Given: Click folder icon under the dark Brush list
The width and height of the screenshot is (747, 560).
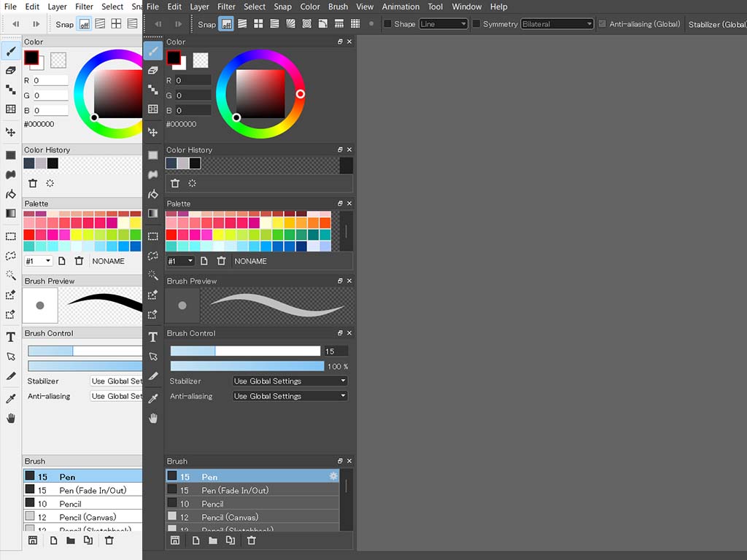Looking at the screenshot, I should pyautogui.click(x=213, y=540).
